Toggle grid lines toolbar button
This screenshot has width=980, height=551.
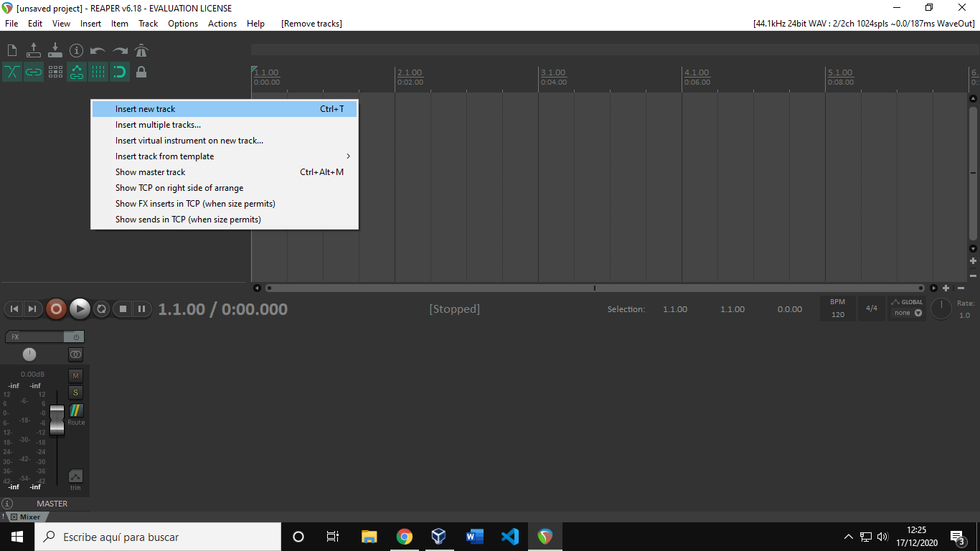click(98, 72)
